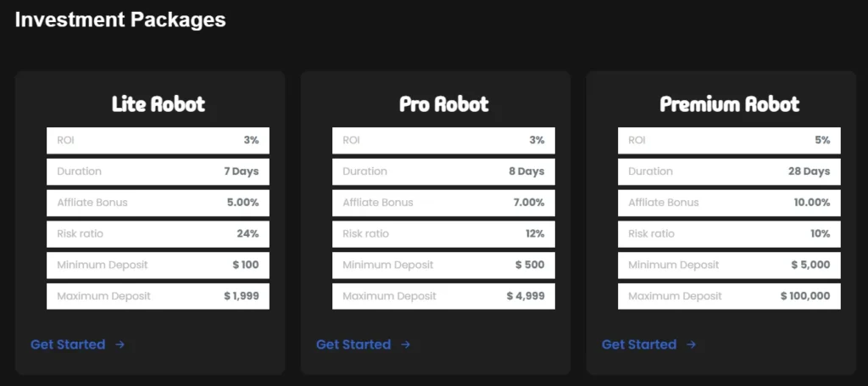The image size is (868, 386).
Task: Click Pro Robot's Minimum Deposit $500 row
Action: point(443,265)
